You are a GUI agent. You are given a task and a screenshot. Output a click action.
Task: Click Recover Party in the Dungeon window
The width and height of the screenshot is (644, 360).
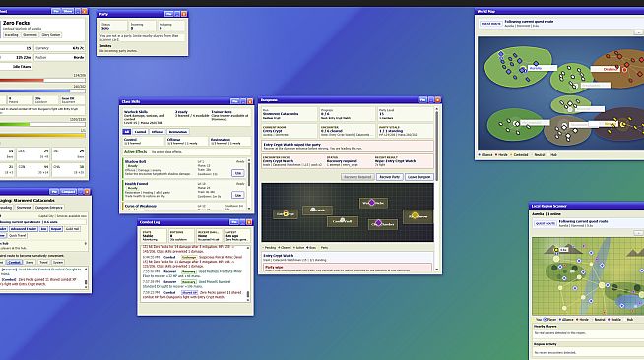(389, 177)
